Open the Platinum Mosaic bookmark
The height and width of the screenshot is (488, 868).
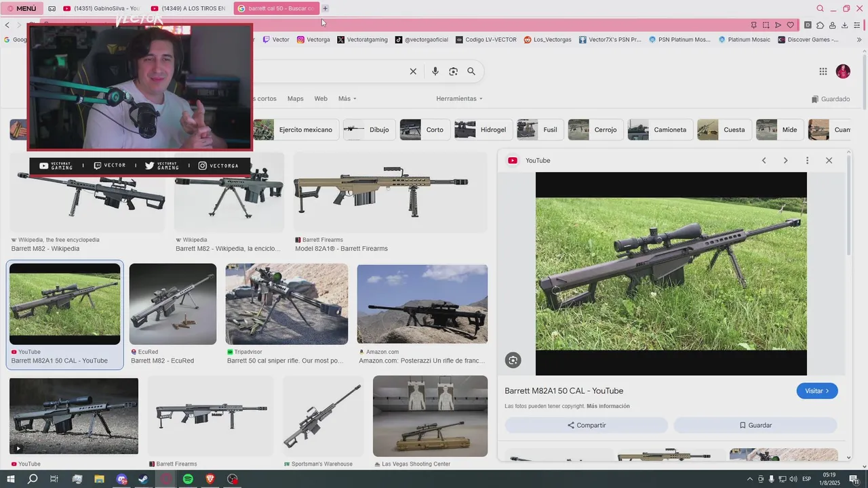click(744, 39)
